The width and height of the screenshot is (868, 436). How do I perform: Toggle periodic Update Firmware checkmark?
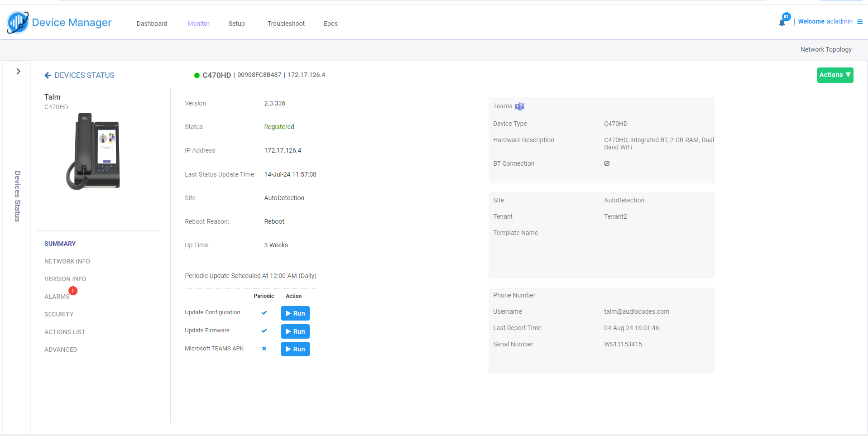coord(264,331)
